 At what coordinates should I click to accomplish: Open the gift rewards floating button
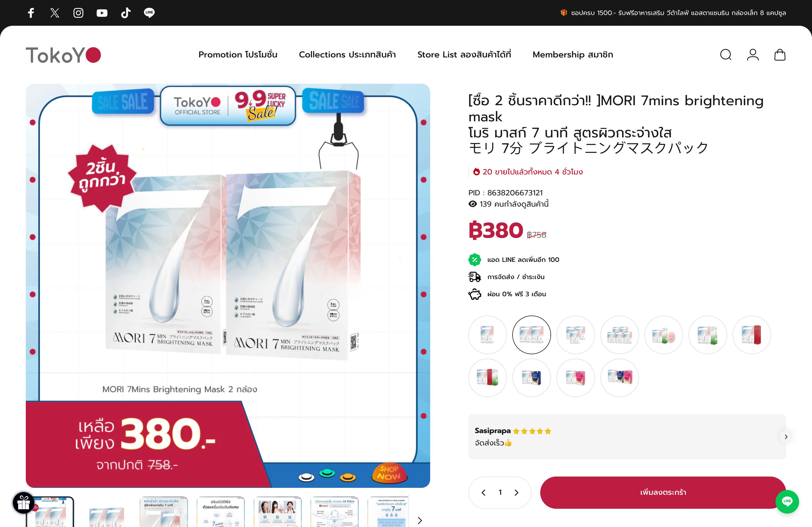tap(24, 503)
